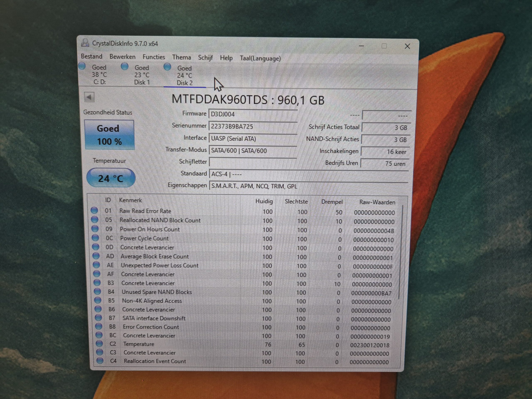Click status orb of Unexpected Power Loss Count
This screenshot has width=532, height=399.
[x=96, y=265]
